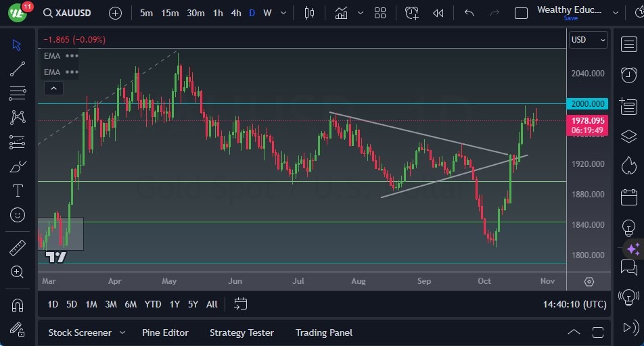Image resolution: width=644 pixels, height=346 pixels.
Task: Set the date range to YTD
Action: coord(152,305)
